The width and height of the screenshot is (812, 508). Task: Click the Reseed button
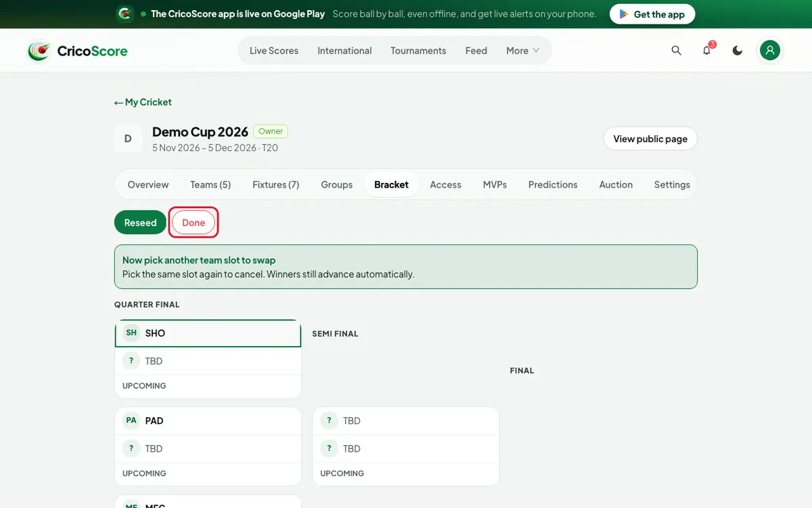140,222
